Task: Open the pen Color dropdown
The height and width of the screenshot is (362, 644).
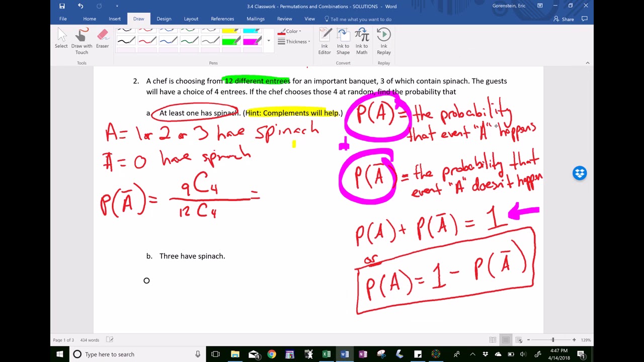Action: [x=289, y=31]
